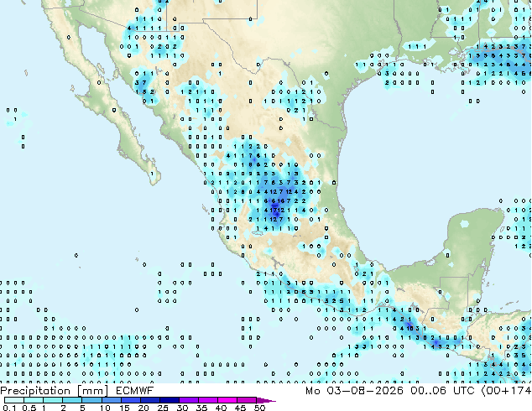Click the legend scale label "1" under the color bar
Image resolution: width=532 pixels, height=411 pixels.
[x=44, y=408]
